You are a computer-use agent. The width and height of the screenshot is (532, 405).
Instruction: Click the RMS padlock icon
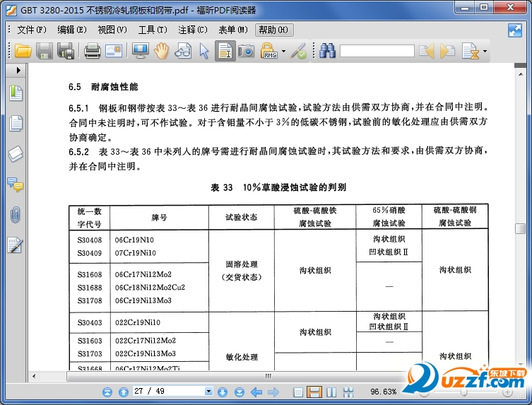pos(268,51)
